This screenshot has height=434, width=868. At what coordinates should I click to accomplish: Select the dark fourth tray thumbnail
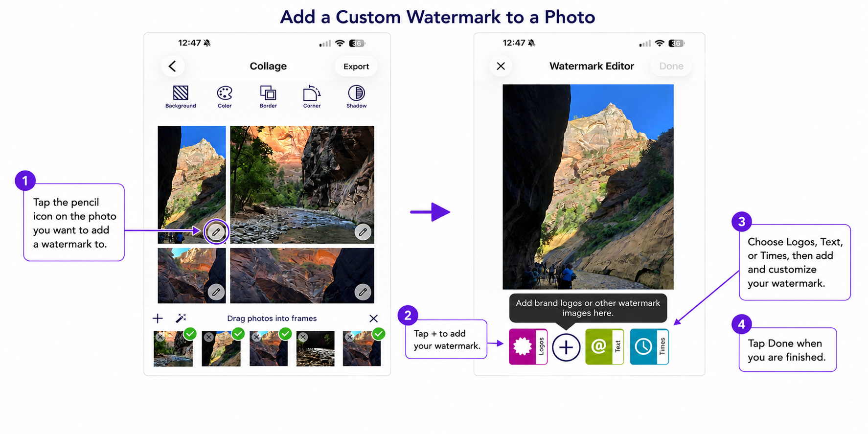tap(316, 349)
